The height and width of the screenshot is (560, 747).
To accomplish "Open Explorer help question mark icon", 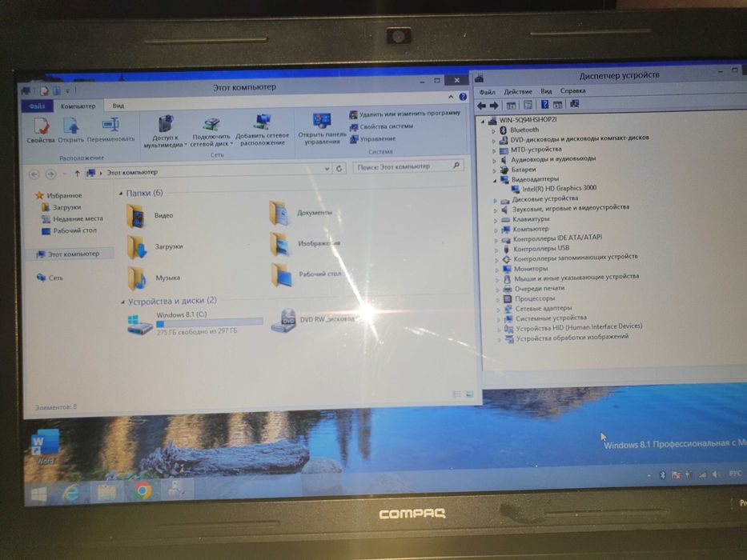I will pos(463,97).
